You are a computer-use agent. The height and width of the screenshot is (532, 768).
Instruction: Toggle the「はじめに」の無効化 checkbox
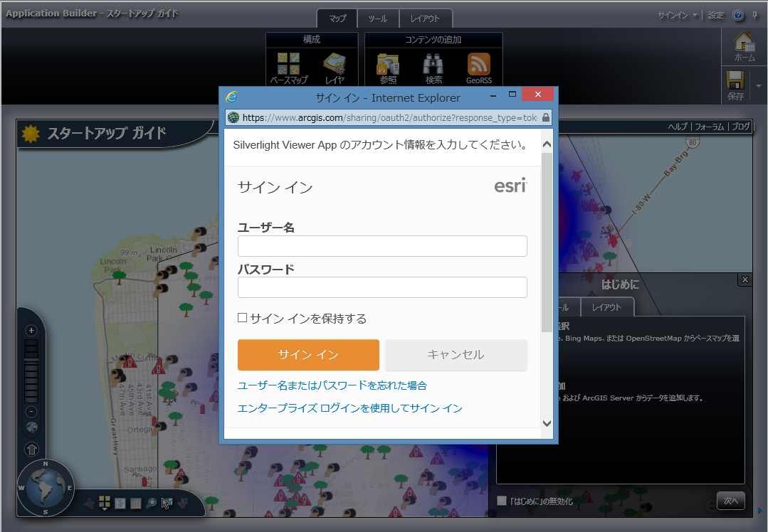point(502,500)
